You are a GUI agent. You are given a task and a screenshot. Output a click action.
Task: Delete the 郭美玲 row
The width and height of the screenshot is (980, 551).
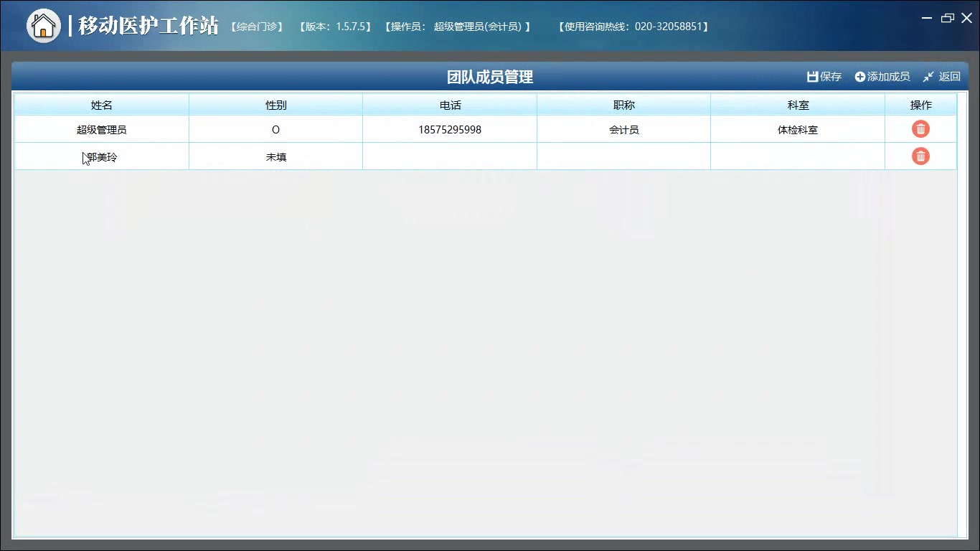(x=920, y=156)
